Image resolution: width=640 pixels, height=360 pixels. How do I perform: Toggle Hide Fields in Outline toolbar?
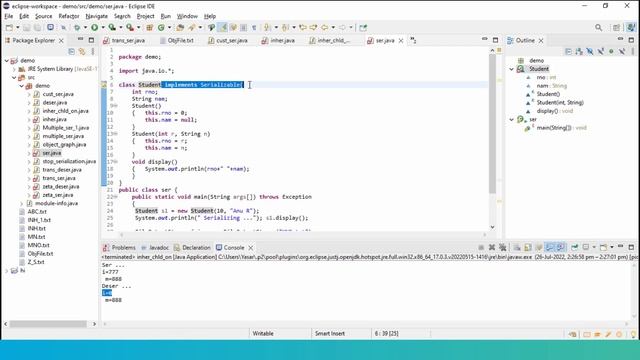pyautogui.click(x=590, y=51)
